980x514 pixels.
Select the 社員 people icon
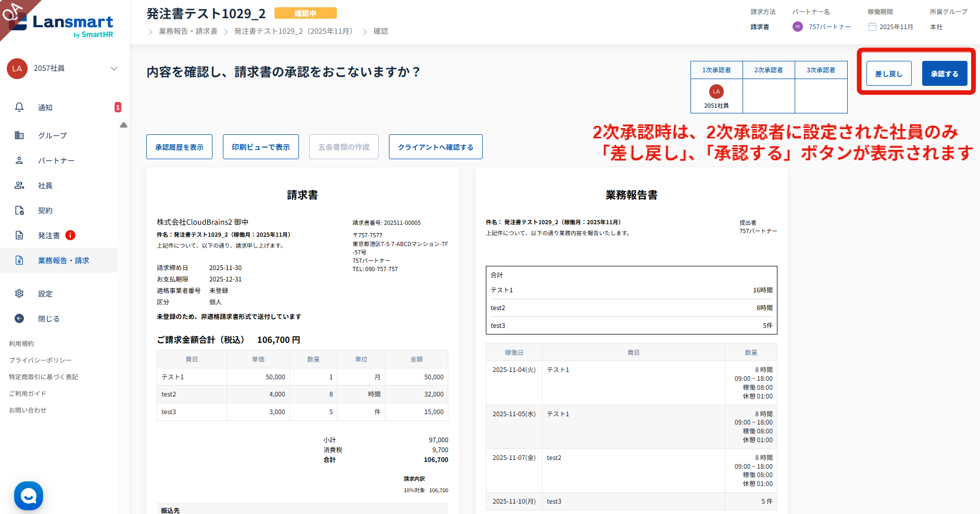click(x=19, y=185)
